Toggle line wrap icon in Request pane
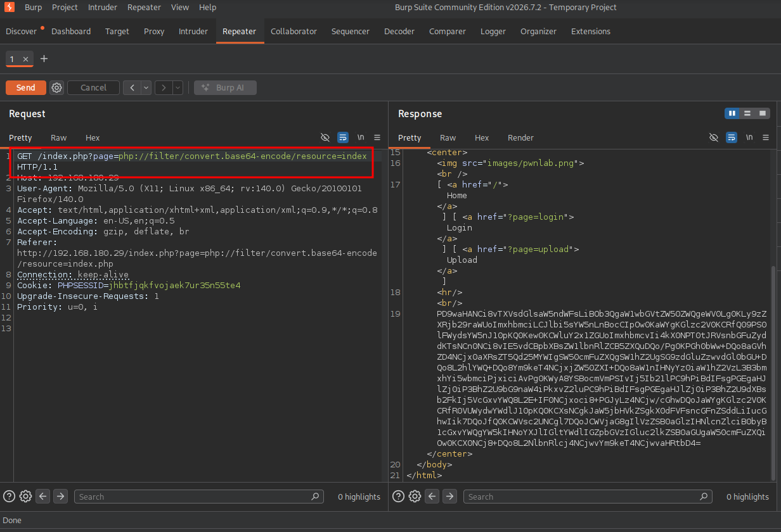 tap(343, 137)
